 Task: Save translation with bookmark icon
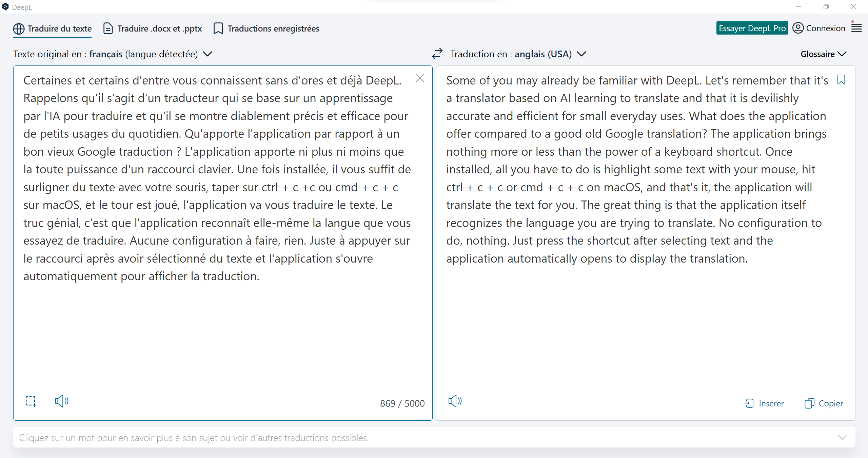pos(841,80)
